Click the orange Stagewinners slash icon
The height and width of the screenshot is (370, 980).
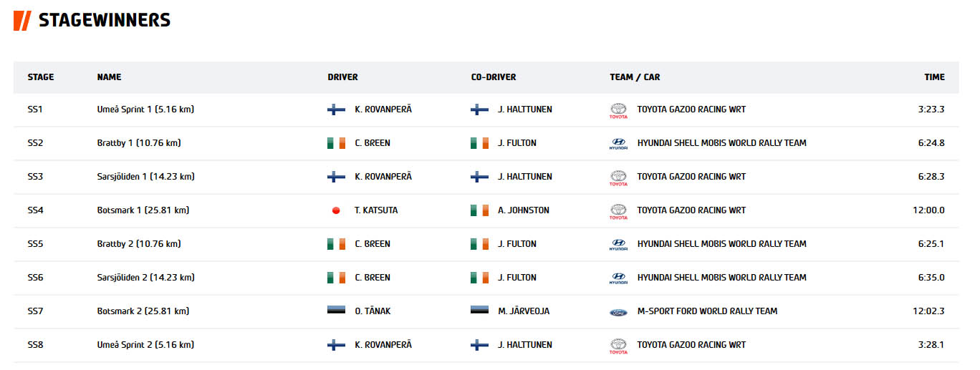click(22, 20)
